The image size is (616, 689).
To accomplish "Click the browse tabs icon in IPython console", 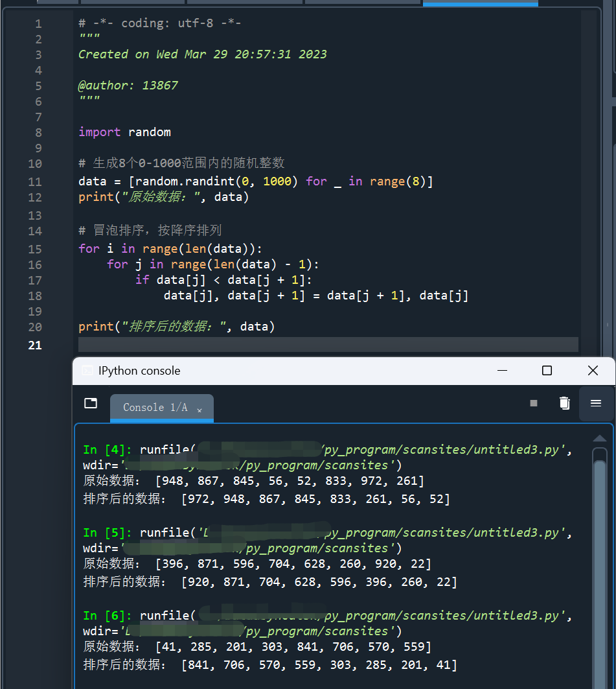I will click(x=91, y=403).
